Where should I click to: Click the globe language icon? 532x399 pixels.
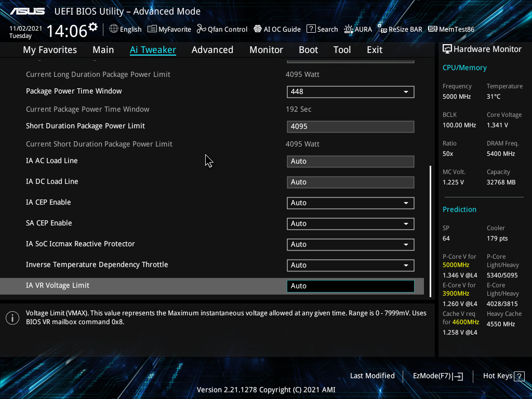(x=114, y=29)
